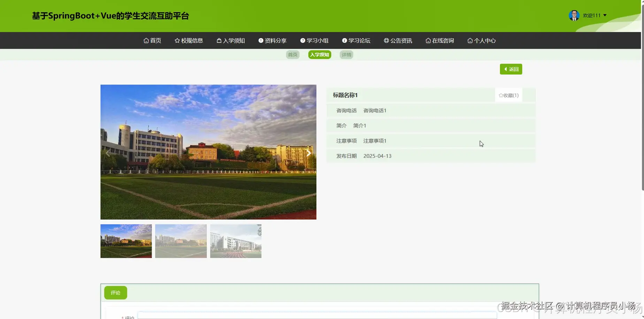The image size is (644, 319).
Task: Open the 资料分享 menu item
Action: (x=273, y=40)
